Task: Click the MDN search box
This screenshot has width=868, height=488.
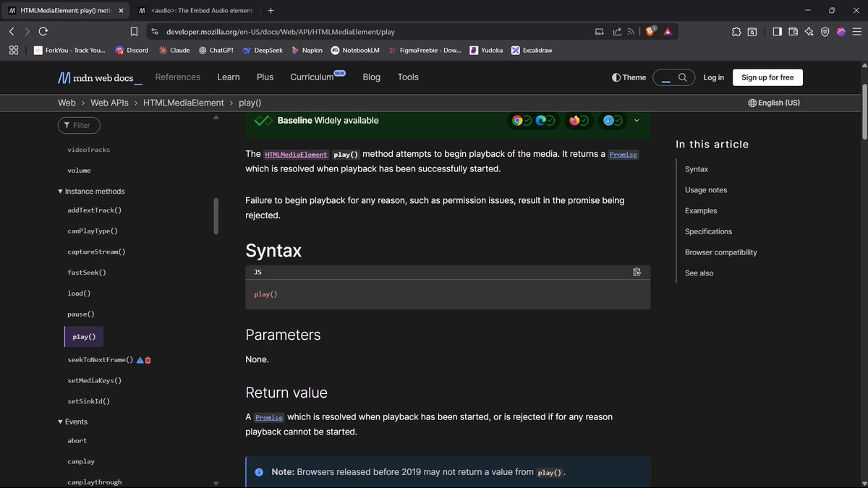Action: (673, 77)
